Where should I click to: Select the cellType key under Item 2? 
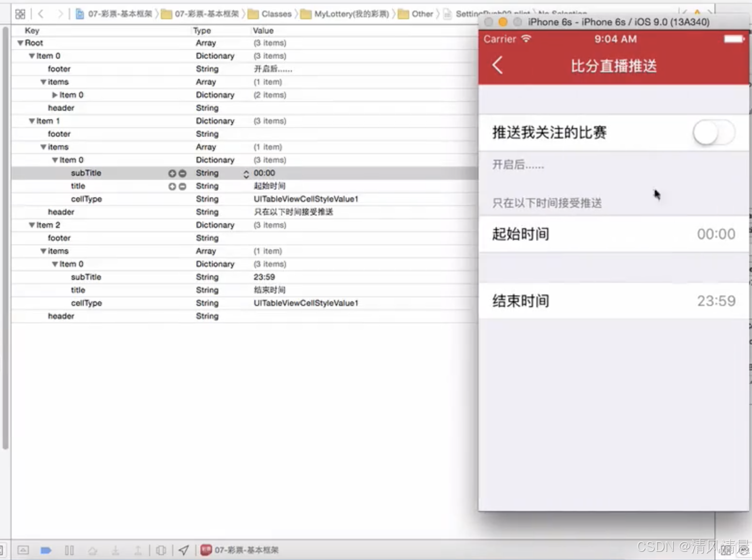pyautogui.click(x=86, y=303)
